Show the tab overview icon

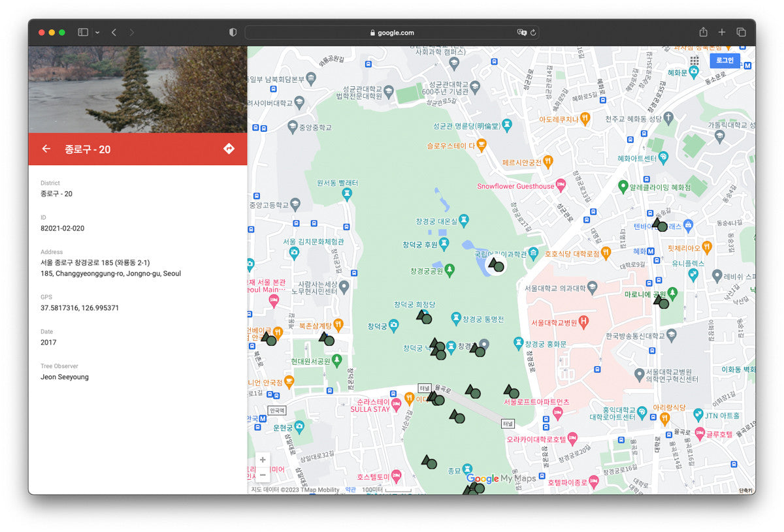[x=741, y=32]
